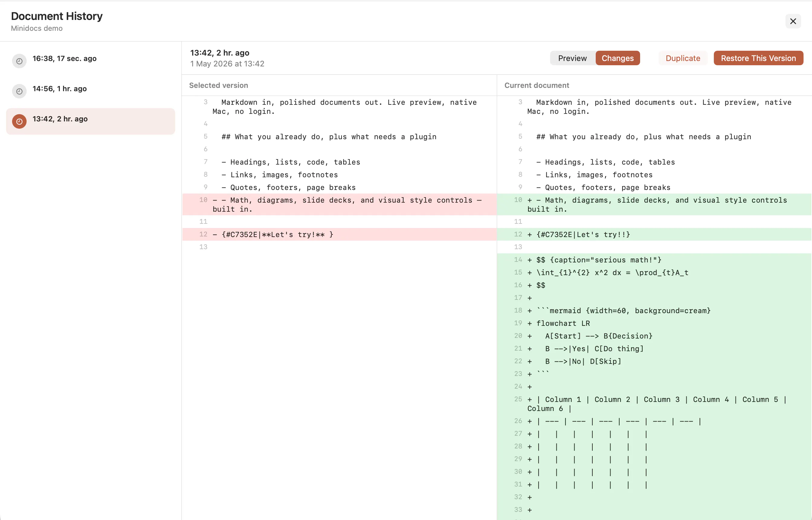Click added line '{#C7352E|Let's try!!}'
The height and width of the screenshot is (520, 812).
click(x=654, y=234)
